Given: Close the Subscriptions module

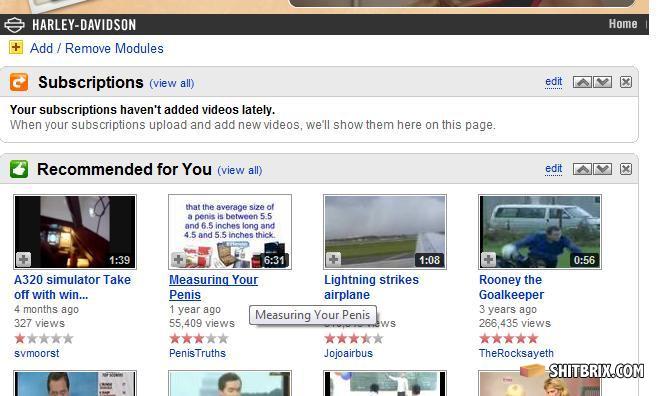Looking at the screenshot, I should click(x=626, y=82).
